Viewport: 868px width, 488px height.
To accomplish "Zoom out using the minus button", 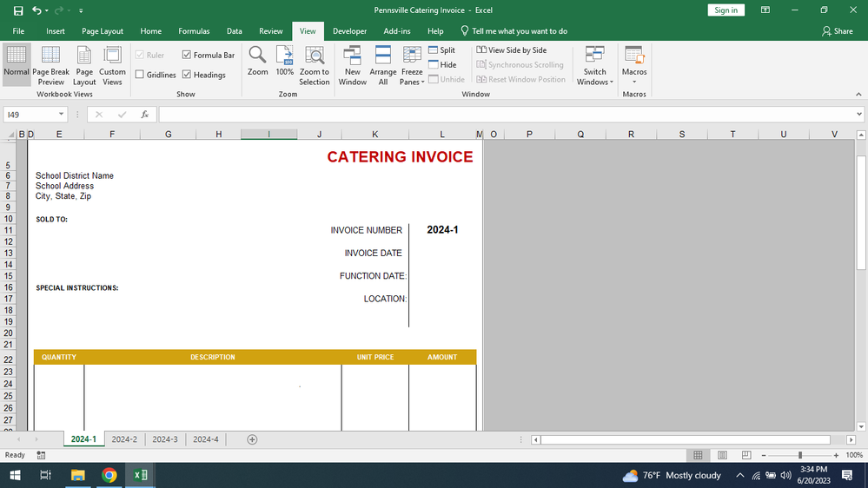I will pyautogui.click(x=764, y=455).
